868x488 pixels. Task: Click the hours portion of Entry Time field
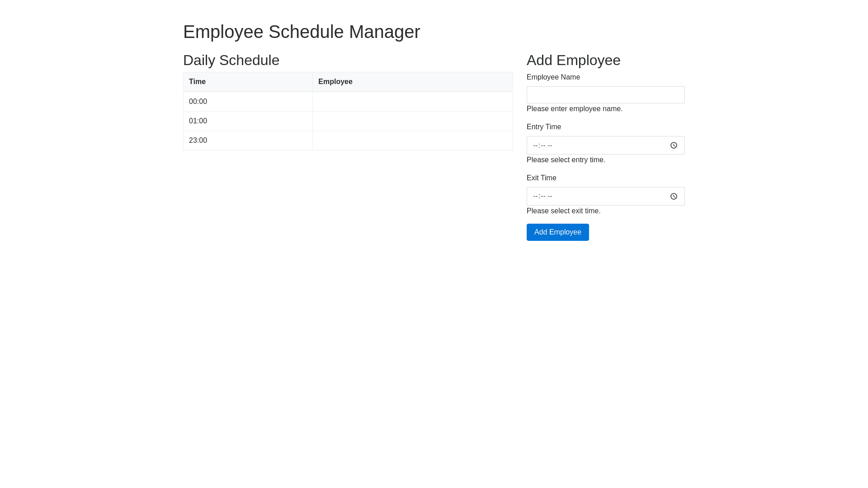535,145
